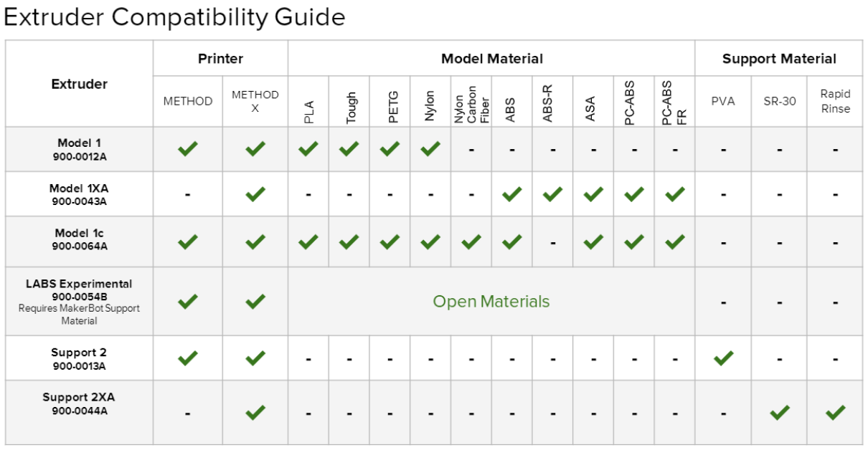The width and height of the screenshot is (868, 450).
Task: Click the Extruder Compatibility Guide title
Action: coord(174,17)
